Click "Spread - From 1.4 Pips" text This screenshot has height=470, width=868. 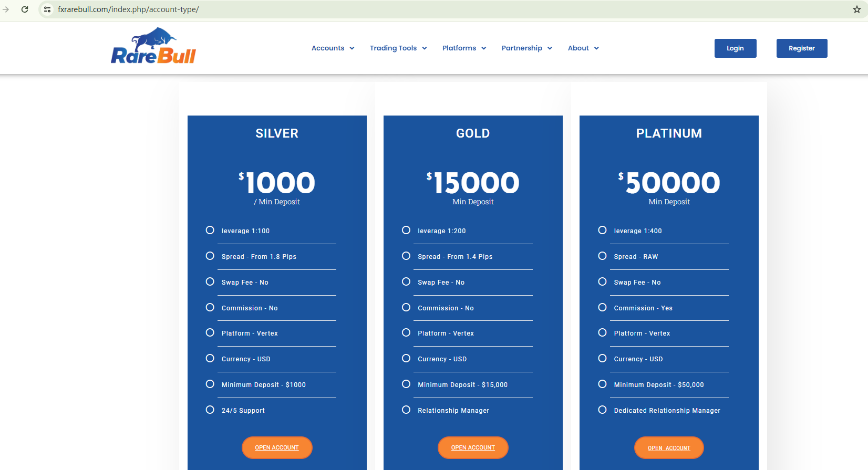[x=455, y=257]
